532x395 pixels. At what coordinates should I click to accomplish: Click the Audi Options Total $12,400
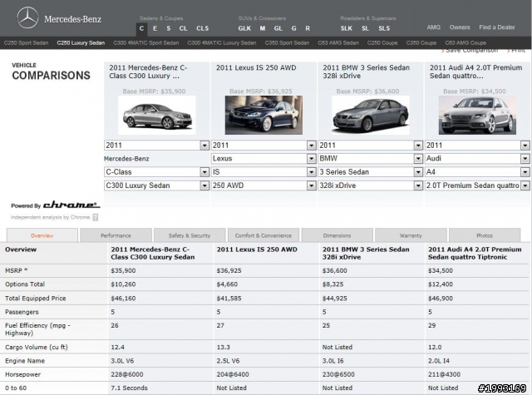coord(441,284)
